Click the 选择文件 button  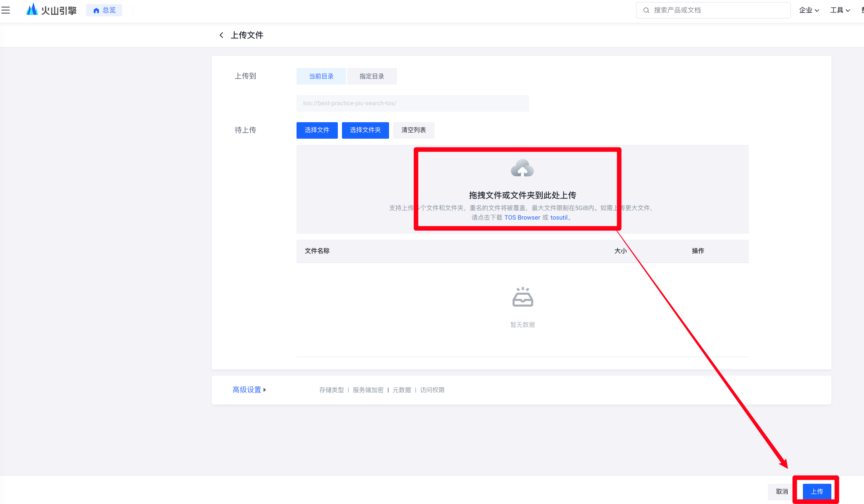point(317,130)
